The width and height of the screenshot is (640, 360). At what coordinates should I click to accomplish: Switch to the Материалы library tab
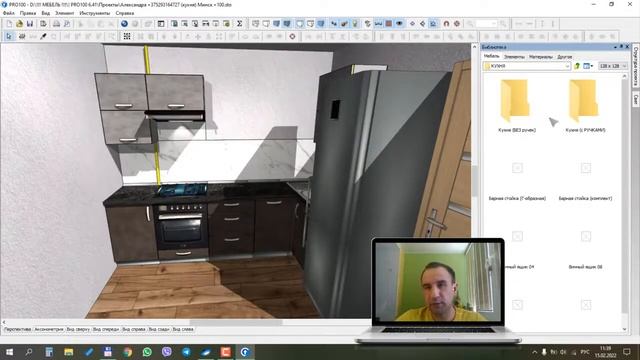click(x=541, y=57)
